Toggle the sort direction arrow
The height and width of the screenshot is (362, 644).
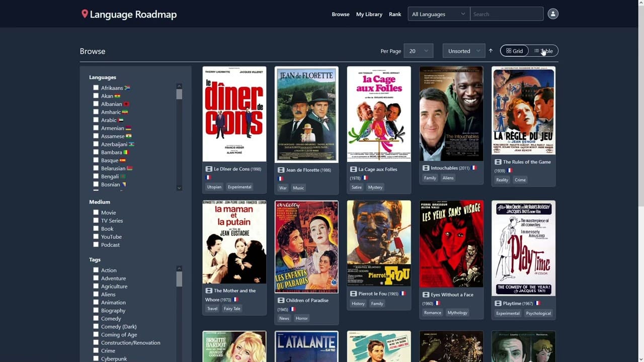491,51
